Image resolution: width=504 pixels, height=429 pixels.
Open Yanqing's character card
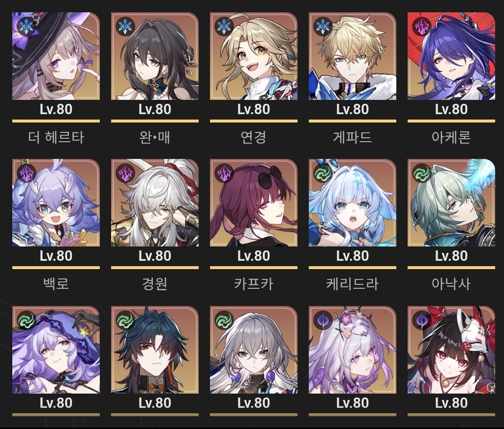254,56
